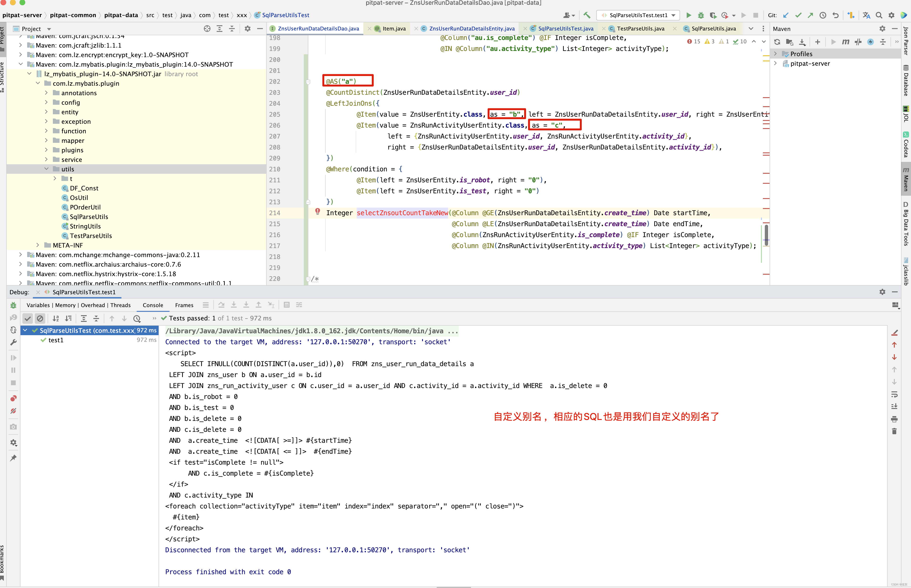This screenshot has height=588, width=911.
Task: Toggle Maven skip tests mode
Action: [x=871, y=42]
